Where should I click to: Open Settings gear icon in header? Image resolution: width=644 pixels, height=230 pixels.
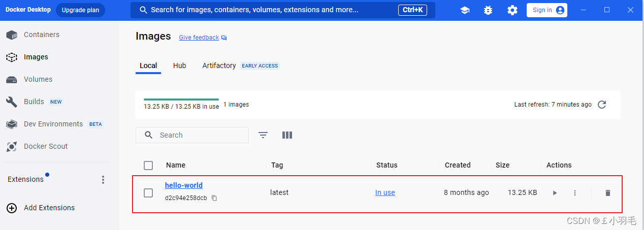pos(512,10)
